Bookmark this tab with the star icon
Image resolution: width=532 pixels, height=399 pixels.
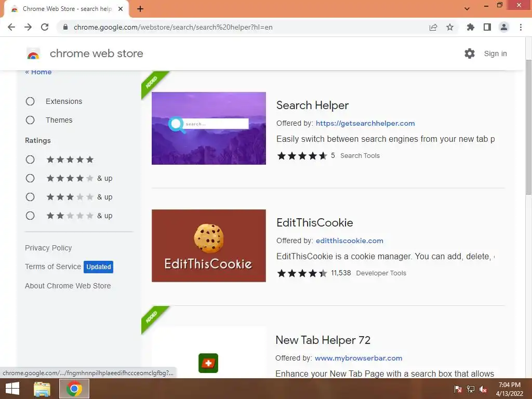point(450,27)
